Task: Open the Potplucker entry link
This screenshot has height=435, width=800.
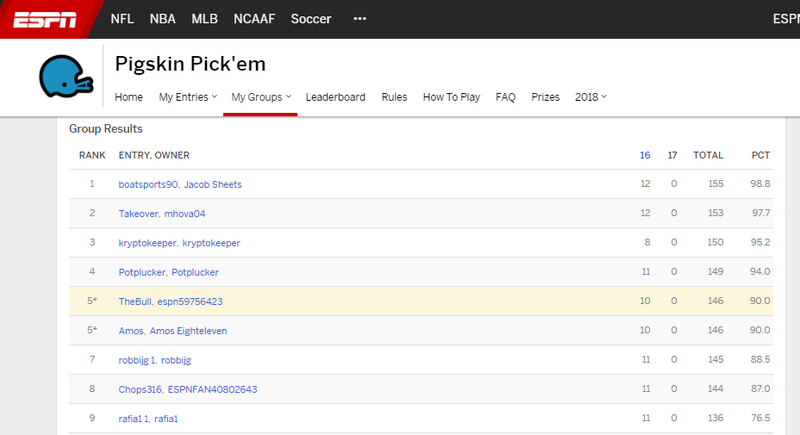Action: coord(142,272)
